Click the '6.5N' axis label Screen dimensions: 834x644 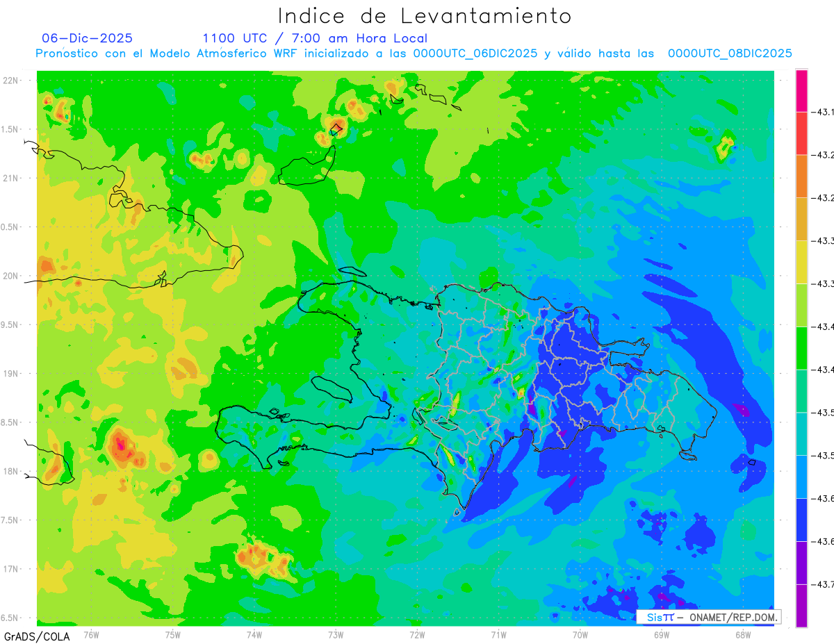[10, 618]
